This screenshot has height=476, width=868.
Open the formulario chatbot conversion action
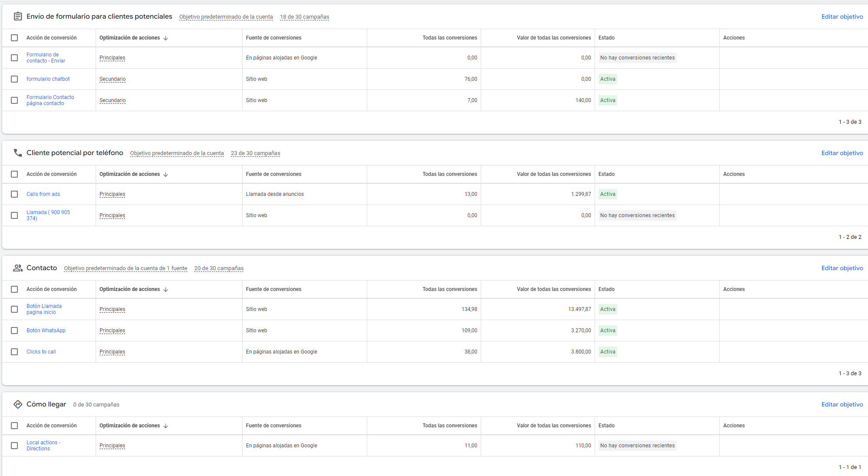point(48,79)
